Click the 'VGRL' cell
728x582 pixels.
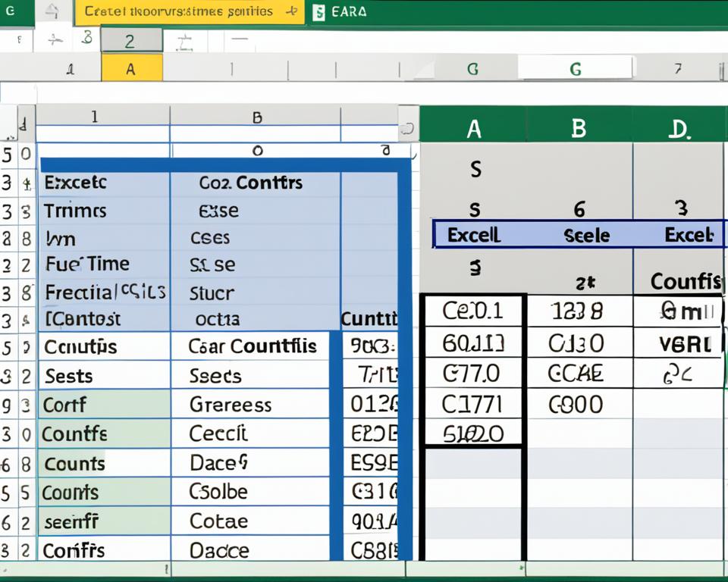678,343
